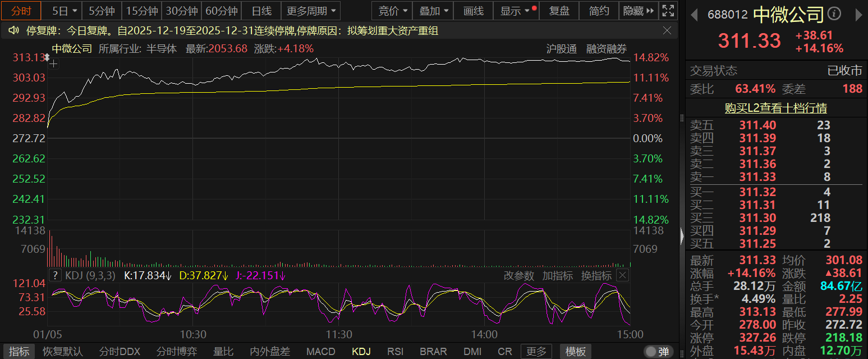Select the MACD indicator tab
The width and height of the screenshot is (868, 359).
tap(320, 352)
